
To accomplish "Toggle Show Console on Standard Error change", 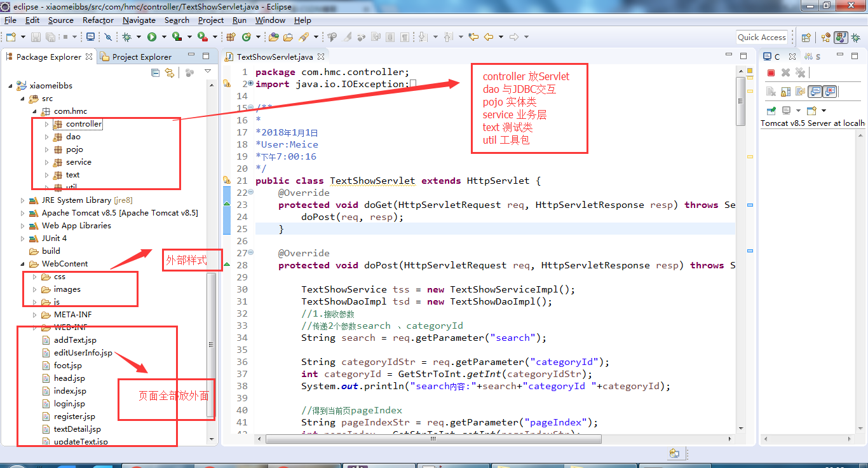I will coord(829,92).
